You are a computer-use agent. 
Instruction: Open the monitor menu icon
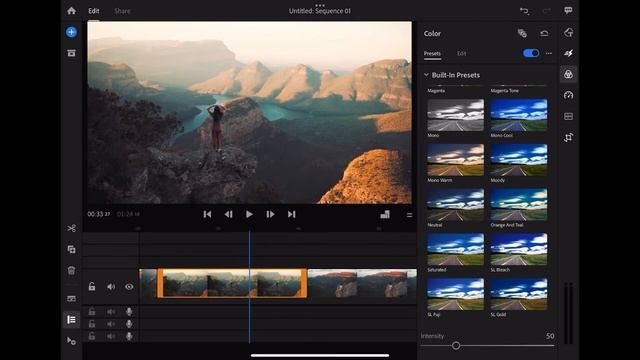(409, 215)
